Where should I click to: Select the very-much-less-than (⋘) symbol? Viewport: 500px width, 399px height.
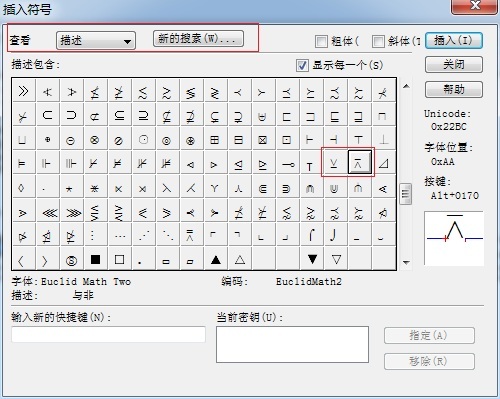(x=47, y=212)
